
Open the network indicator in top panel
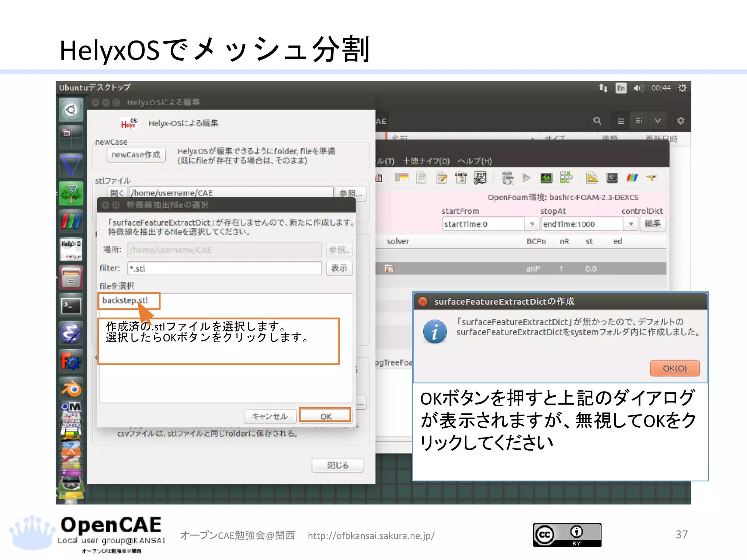click(603, 88)
